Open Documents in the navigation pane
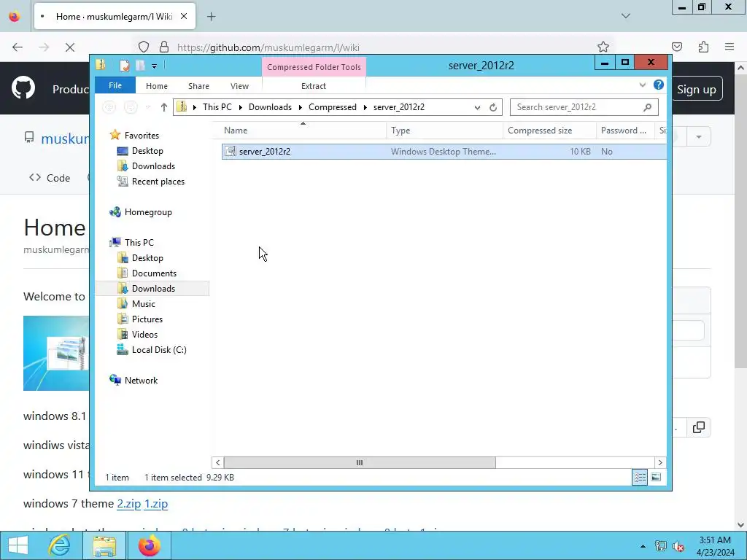747x560 pixels. pyautogui.click(x=154, y=273)
